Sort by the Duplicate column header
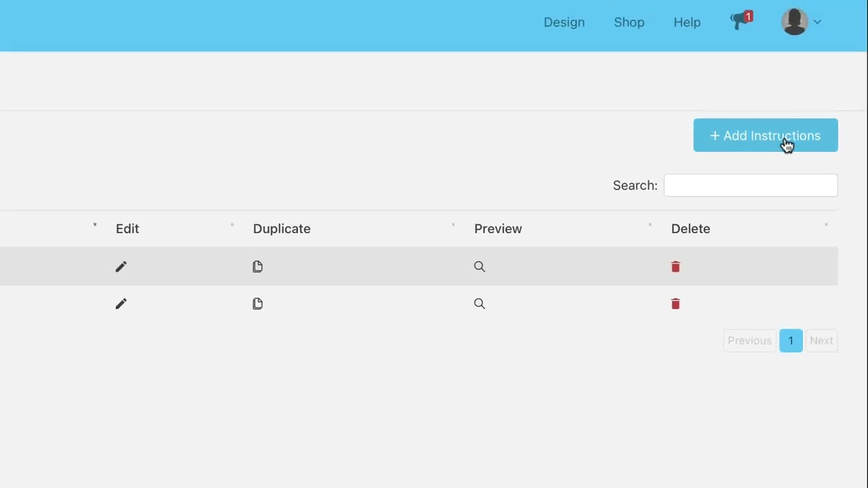This screenshot has width=868, height=488. point(281,228)
